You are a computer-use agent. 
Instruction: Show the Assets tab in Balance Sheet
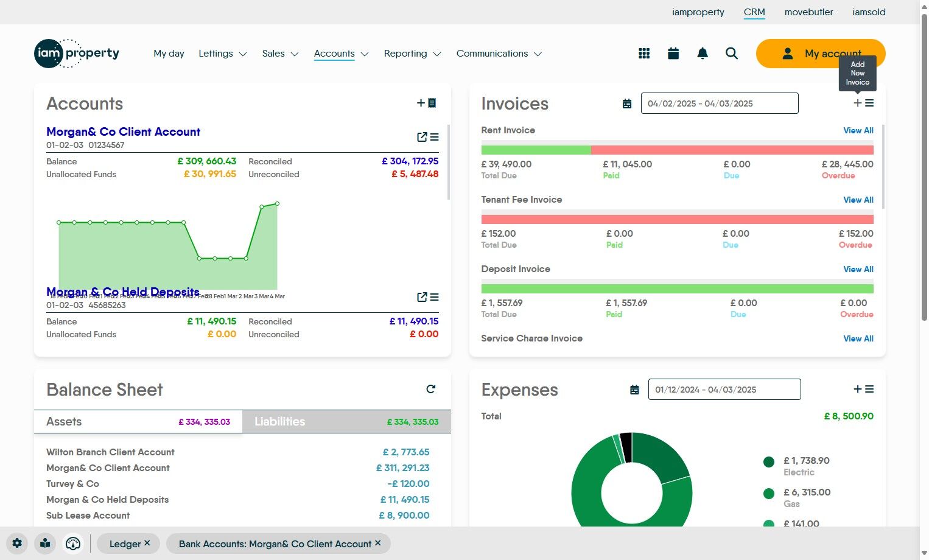click(138, 422)
